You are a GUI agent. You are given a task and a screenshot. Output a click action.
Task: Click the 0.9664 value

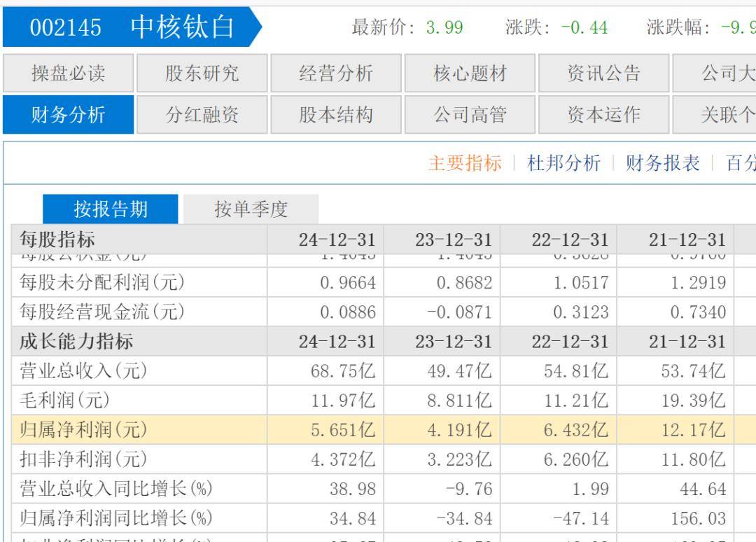click(348, 283)
